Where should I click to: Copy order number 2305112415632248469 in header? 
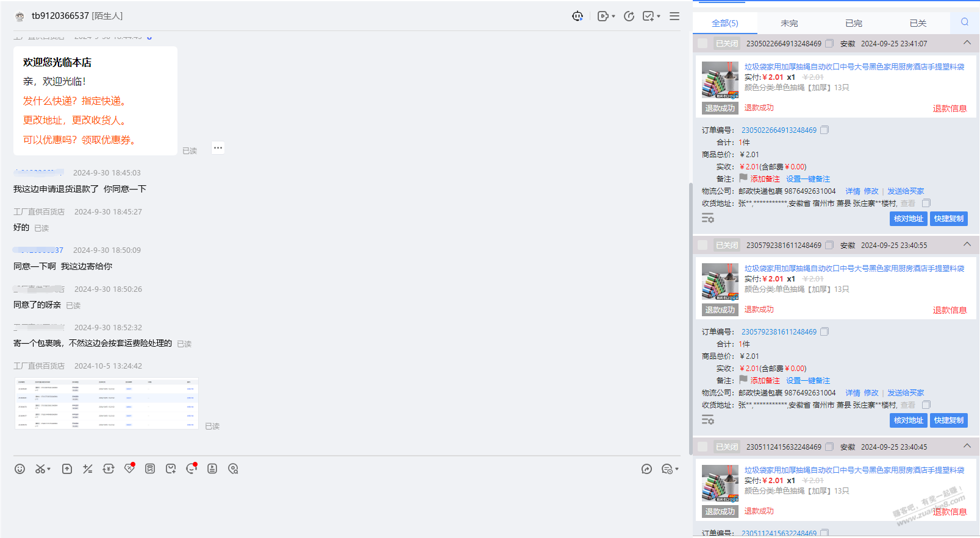click(x=829, y=447)
